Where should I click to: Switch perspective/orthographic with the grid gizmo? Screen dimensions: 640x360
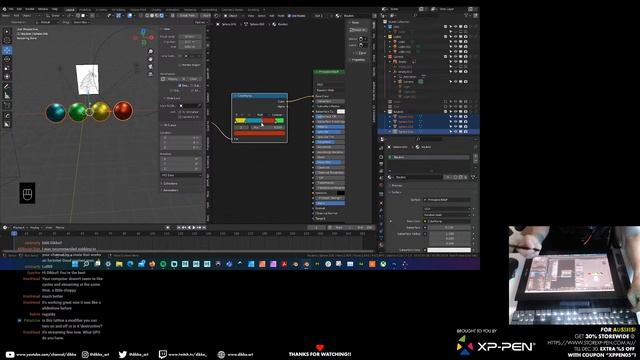click(x=151, y=74)
